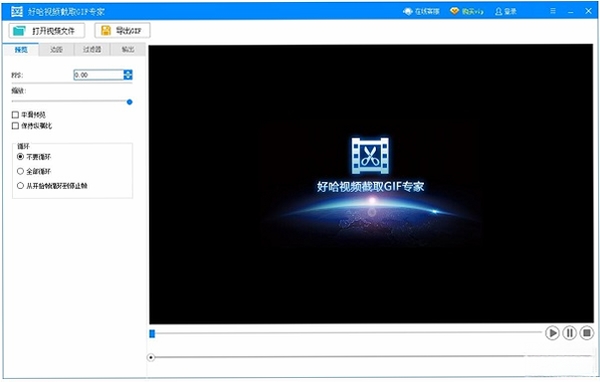Image resolution: width=600 pixels, height=382 pixels.
Task: Open the hamburger menu in title bar
Action: (x=553, y=11)
